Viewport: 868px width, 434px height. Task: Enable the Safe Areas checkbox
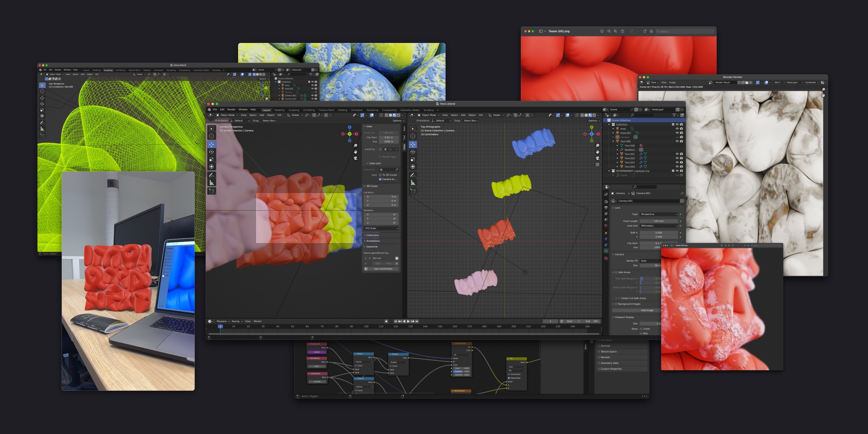click(616, 272)
